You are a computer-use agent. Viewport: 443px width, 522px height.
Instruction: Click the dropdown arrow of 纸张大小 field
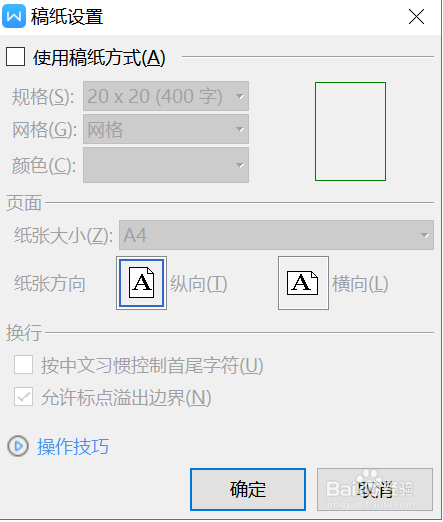tap(425, 235)
